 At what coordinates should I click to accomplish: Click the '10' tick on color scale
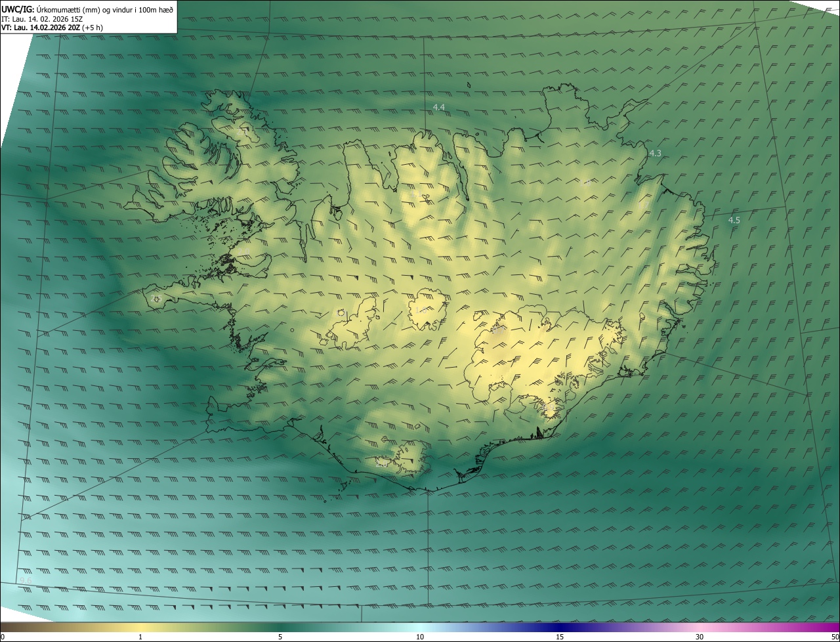(x=420, y=637)
